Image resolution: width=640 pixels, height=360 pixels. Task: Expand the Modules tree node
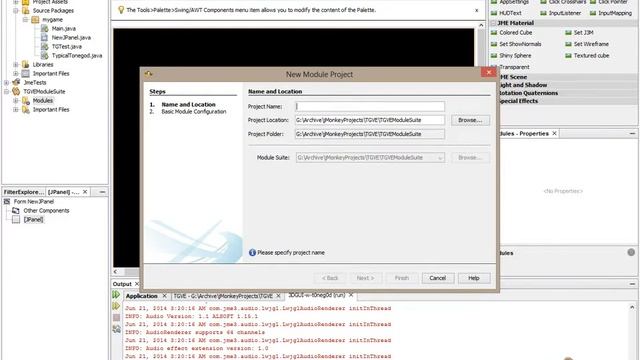tap(16, 100)
